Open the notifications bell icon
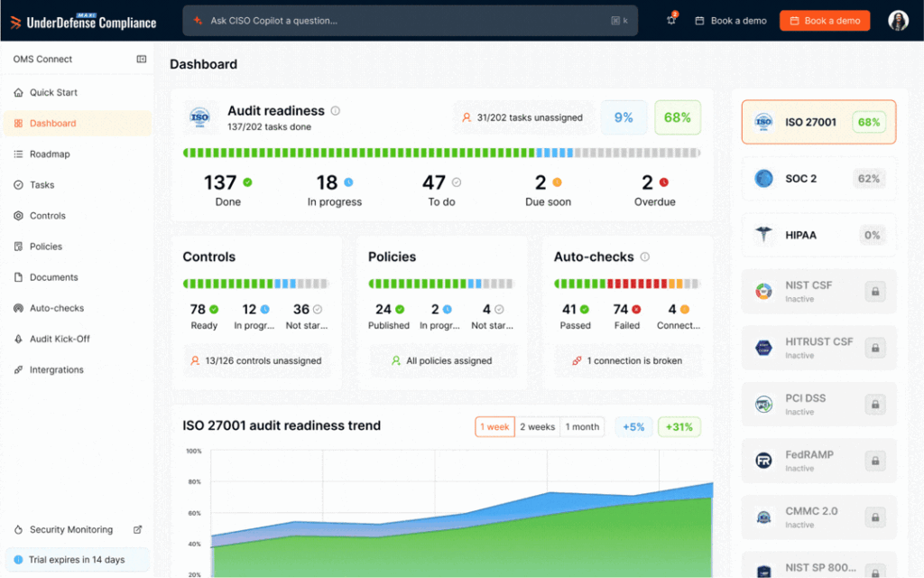924x578 pixels. [x=671, y=20]
